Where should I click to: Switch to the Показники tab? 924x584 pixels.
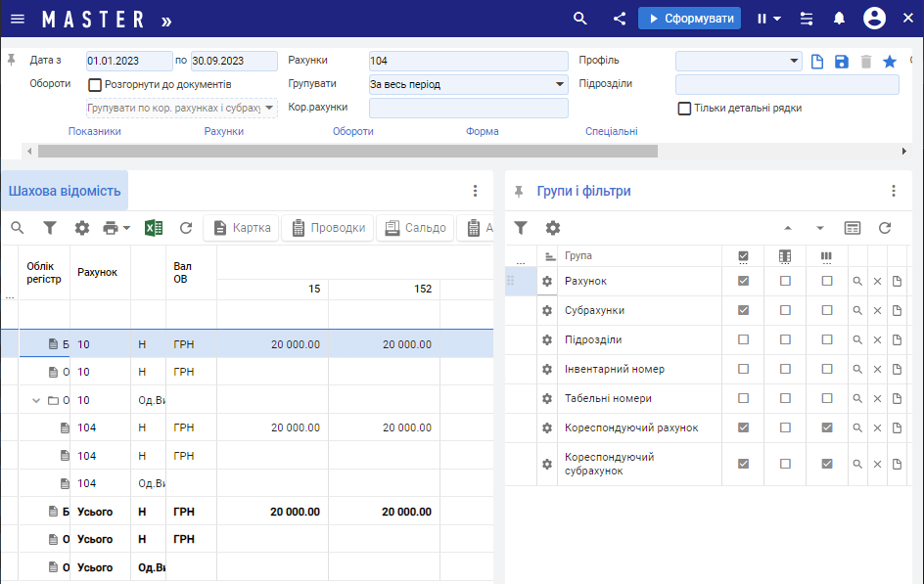coord(95,131)
